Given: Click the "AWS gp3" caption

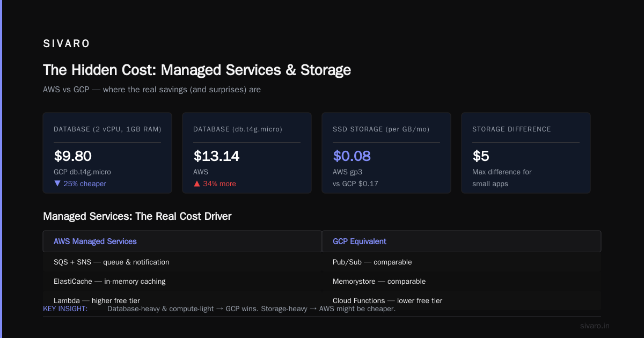Looking at the screenshot, I should click(348, 172).
